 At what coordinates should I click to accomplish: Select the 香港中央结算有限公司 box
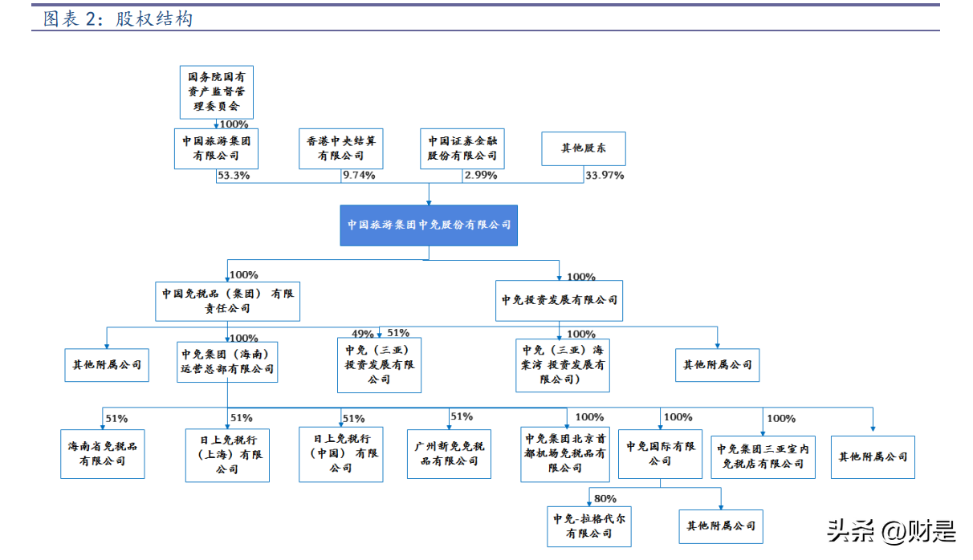tap(341, 148)
